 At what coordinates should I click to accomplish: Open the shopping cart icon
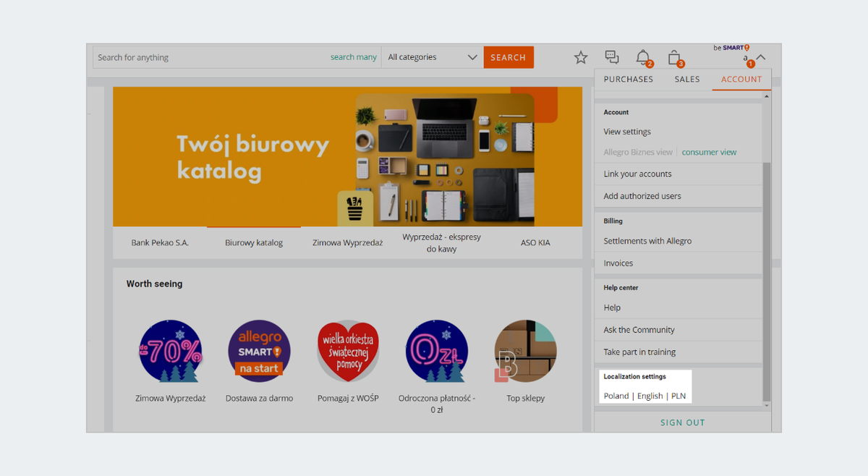click(x=674, y=57)
